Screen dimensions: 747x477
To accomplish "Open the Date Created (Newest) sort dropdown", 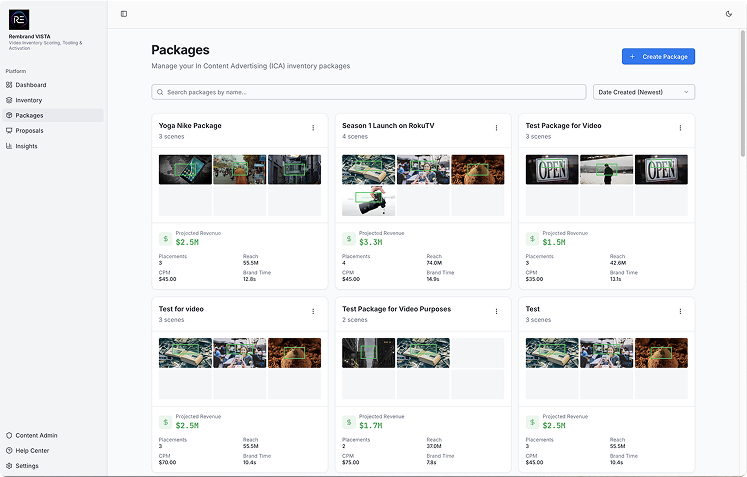I will point(644,92).
